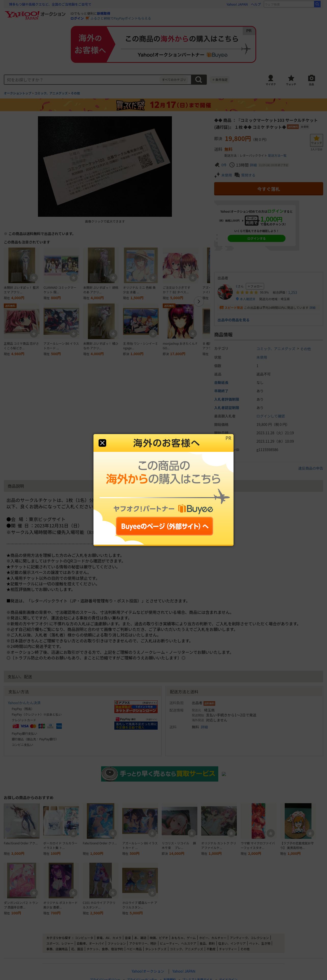327x980 pixels.
Task: Add item to watchlist with the star button
Action: [x=316, y=140]
